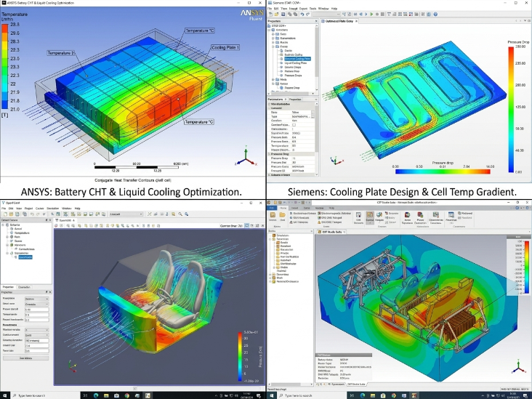Image resolution: width=532 pixels, height=399 pixels.
Task: Open the first dropdown in OpenFOAM properties panel
Action: click(x=36, y=299)
